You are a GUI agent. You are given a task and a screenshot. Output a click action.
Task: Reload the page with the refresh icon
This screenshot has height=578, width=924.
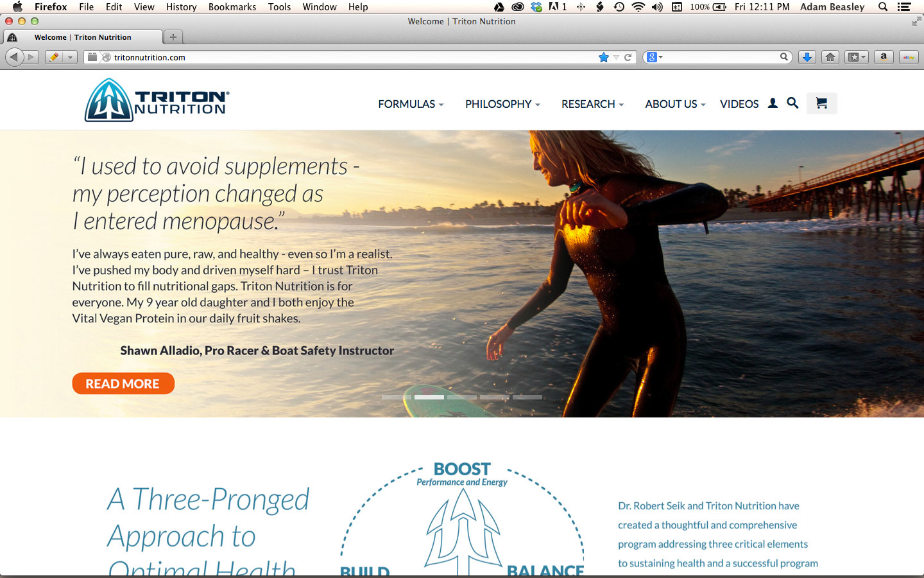[x=628, y=57]
